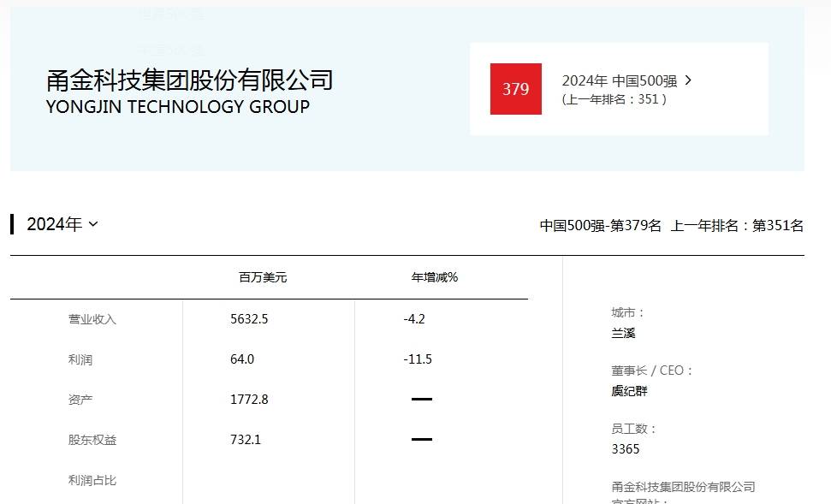Select the chairman name 虞纪群
The width and height of the screenshot is (831, 504).
629,391
